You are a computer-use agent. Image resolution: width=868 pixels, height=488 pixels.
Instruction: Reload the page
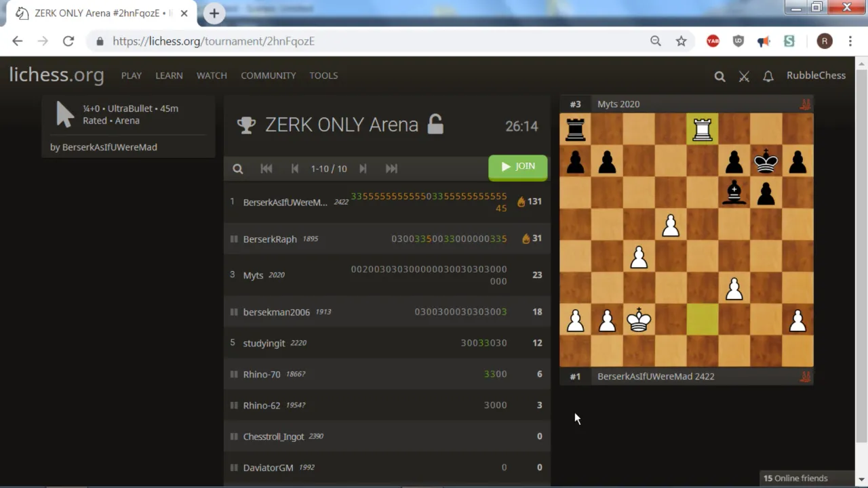coord(68,41)
